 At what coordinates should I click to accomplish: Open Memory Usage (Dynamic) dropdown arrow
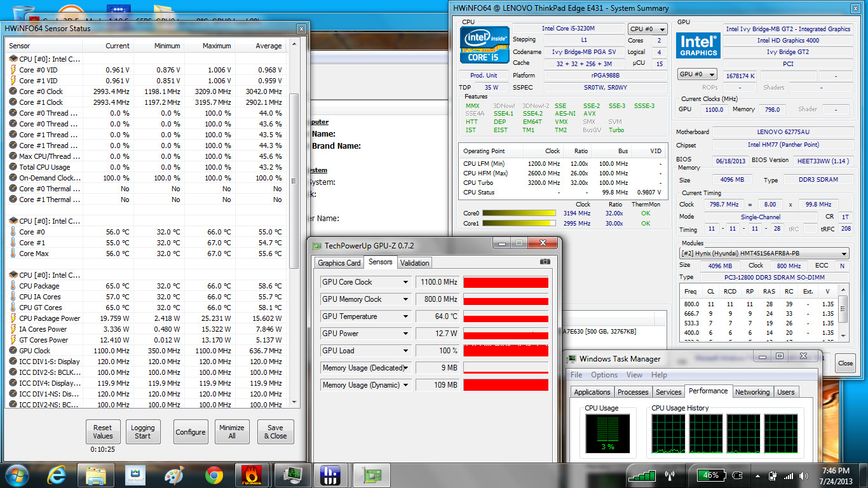(405, 385)
